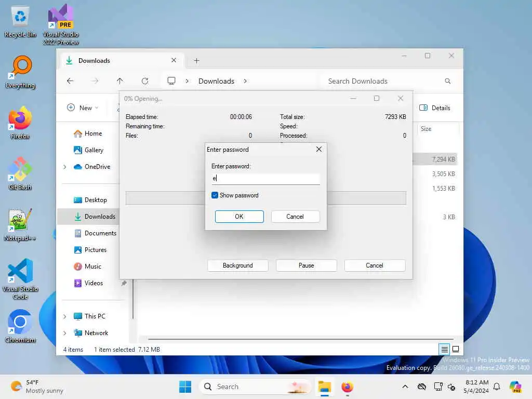Image resolution: width=532 pixels, height=399 pixels.
Task: Launch Visual Studio 2022 Preview shortcut
Action: click(x=61, y=24)
